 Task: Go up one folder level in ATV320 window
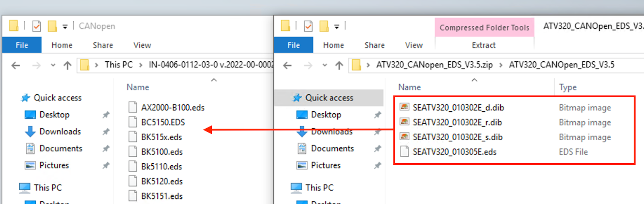[339, 65]
